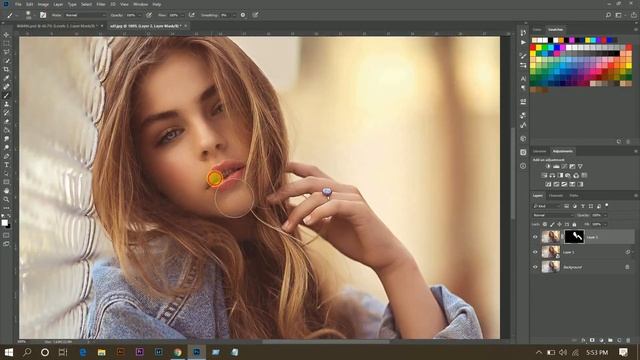Select the Hand tool

click(7, 191)
